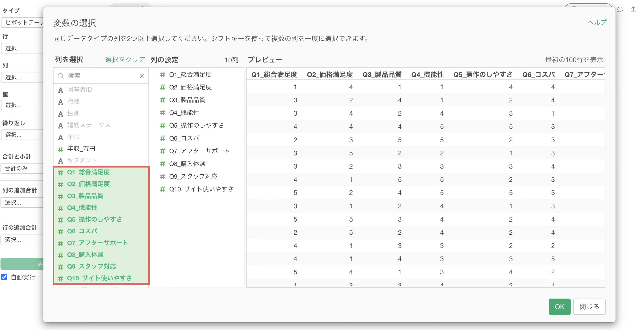Viewport: 644px width, 330px height.
Task: Click the 閉じる button
Action: (589, 307)
